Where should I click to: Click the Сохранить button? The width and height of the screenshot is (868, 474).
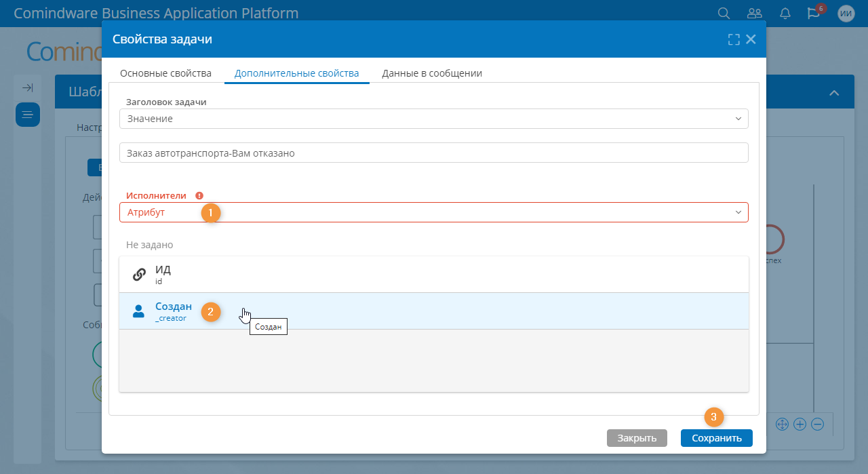(x=717, y=438)
